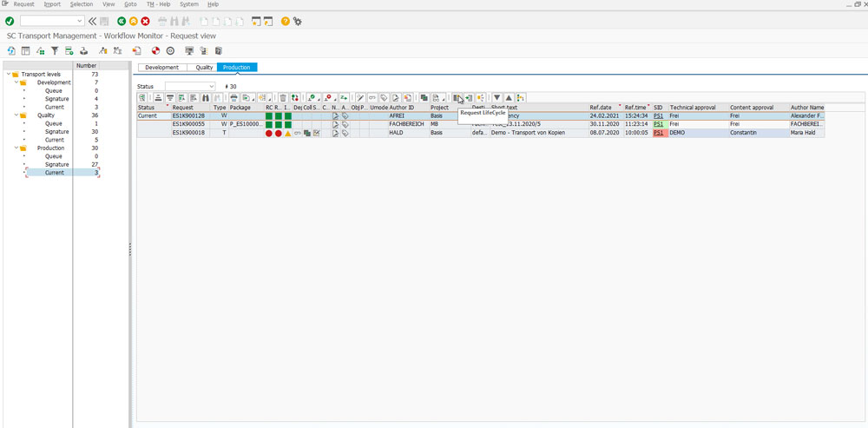
Task: Click the monitor icon in the application toolbar
Action: pos(189,50)
